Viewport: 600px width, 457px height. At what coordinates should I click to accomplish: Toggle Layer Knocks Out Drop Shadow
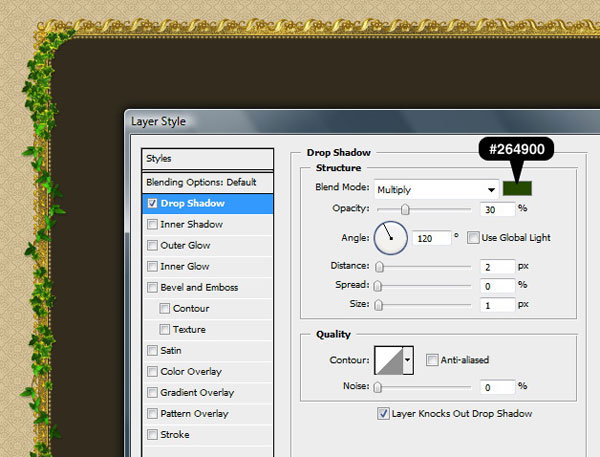(x=383, y=414)
